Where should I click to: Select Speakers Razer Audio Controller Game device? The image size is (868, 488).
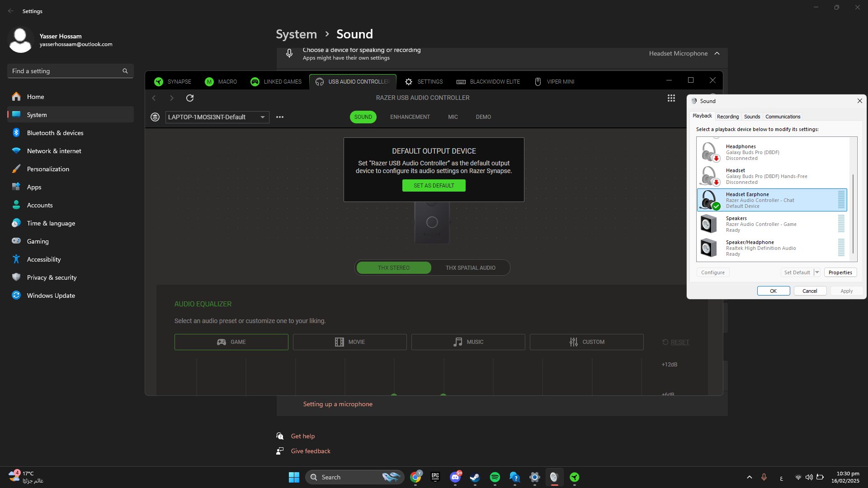tap(772, 224)
